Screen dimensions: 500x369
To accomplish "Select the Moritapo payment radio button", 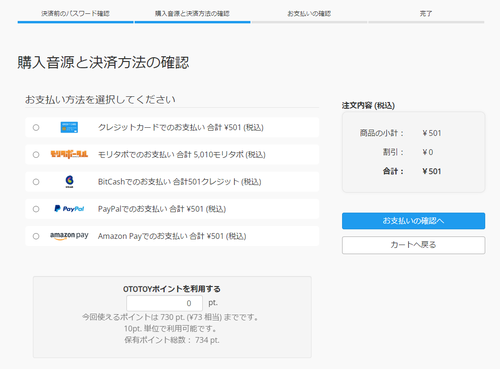I will 36,155.
